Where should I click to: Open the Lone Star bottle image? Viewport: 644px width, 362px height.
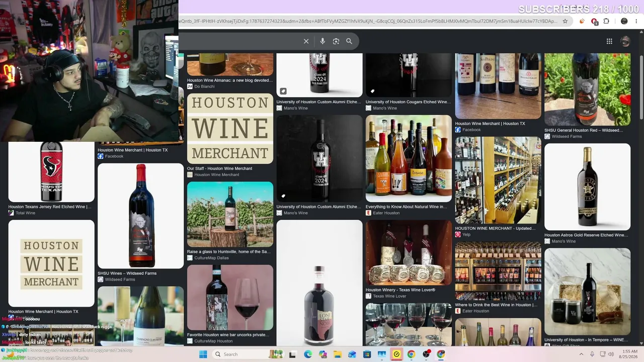click(319, 283)
